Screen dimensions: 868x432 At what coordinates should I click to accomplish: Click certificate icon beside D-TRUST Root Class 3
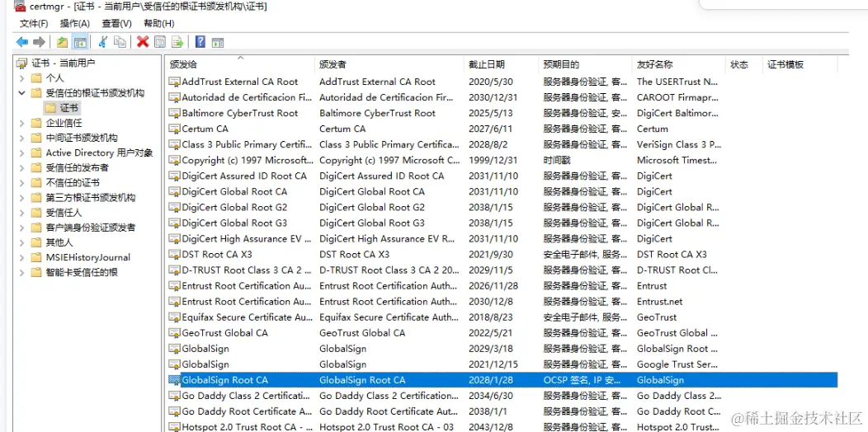pyautogui.click(x=174, y=270)
